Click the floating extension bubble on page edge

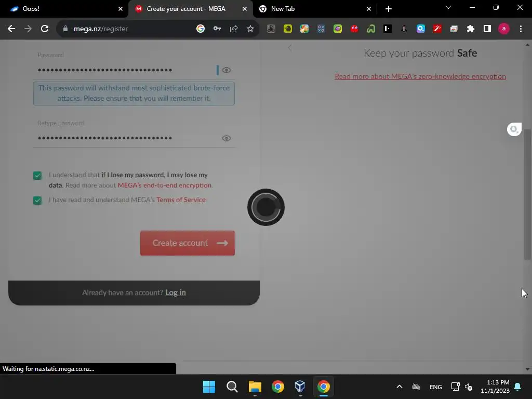click(514, 129)
